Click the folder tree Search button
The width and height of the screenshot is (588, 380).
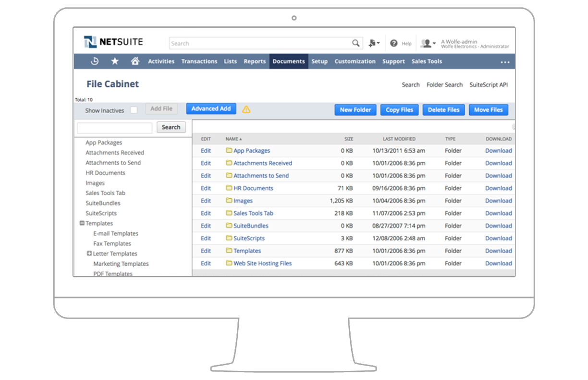pyautogui.click(x=171, y=127)
